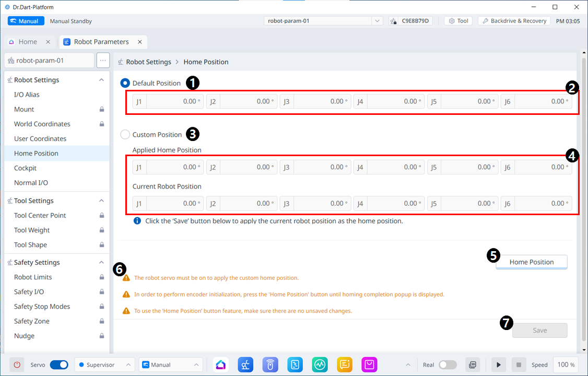The image size is (588, 376).
Task: Click the red power button icon
Action: 17,365
